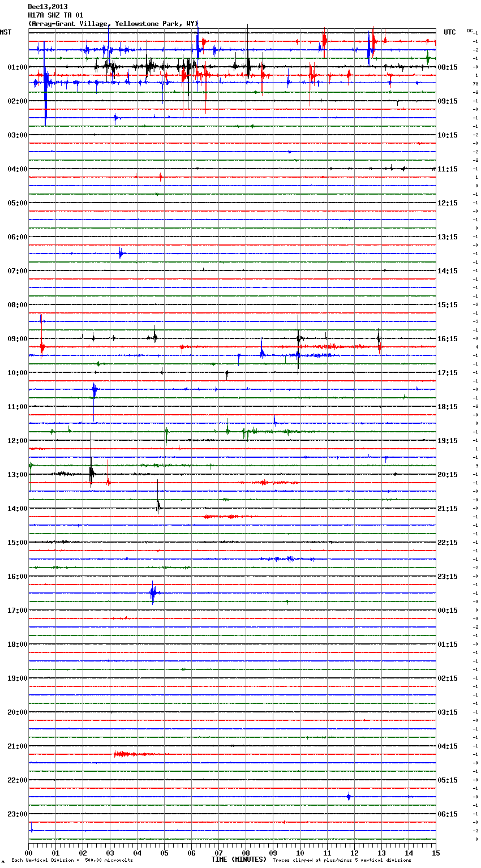
Task: Click the 22:15 UTC time label
Action: coord(448,543)
